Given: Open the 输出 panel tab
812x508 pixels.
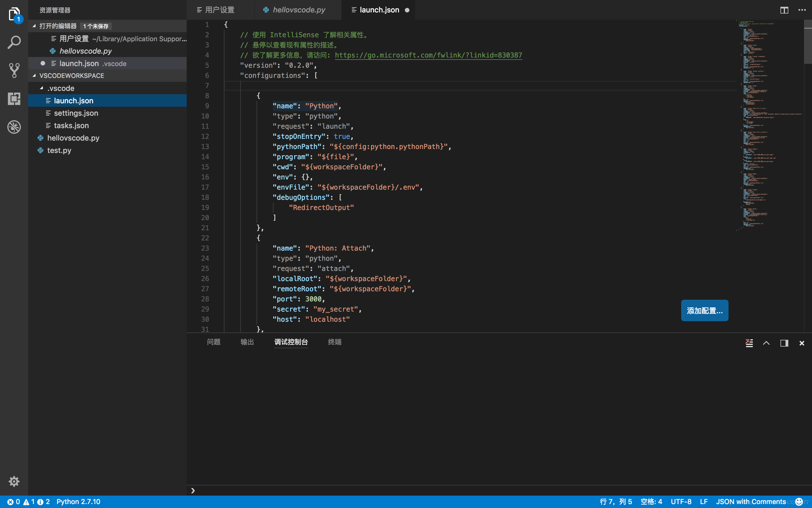Looking at the screenshot, I should point(247,342).
